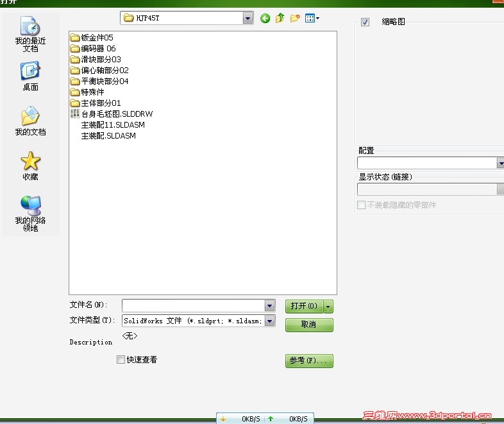This screenshot has width=504, height=424.
Task: Expand the 文件类型 file type dropdown
Action: (x=270, y=321)
